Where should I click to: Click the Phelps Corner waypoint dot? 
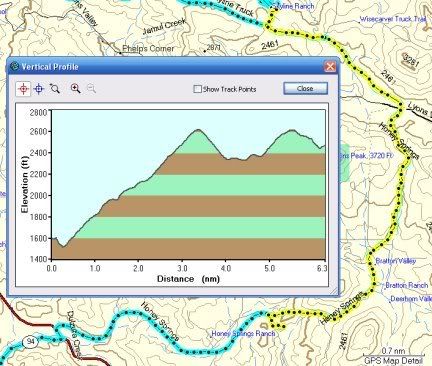point(120,52)
